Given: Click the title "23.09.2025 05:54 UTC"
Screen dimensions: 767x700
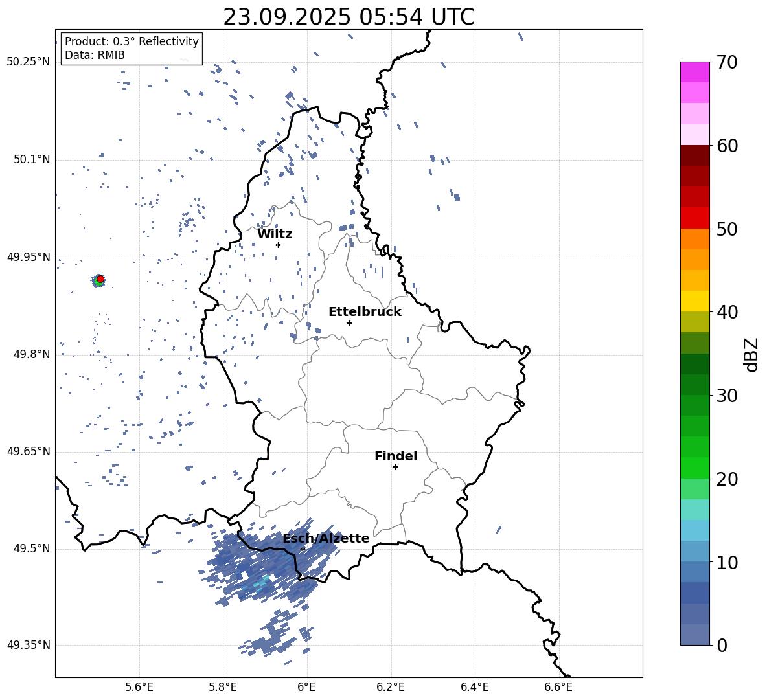Looking at the screenshot, I should (x=349, y=17).
